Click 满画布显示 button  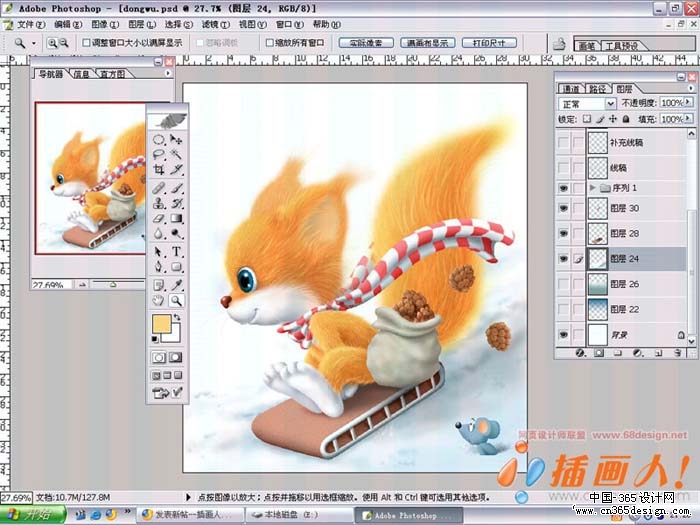427,43
